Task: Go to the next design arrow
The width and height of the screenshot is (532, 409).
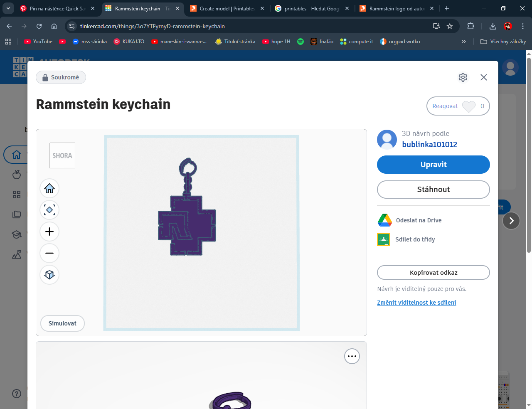Action: (x=511, y=221)
